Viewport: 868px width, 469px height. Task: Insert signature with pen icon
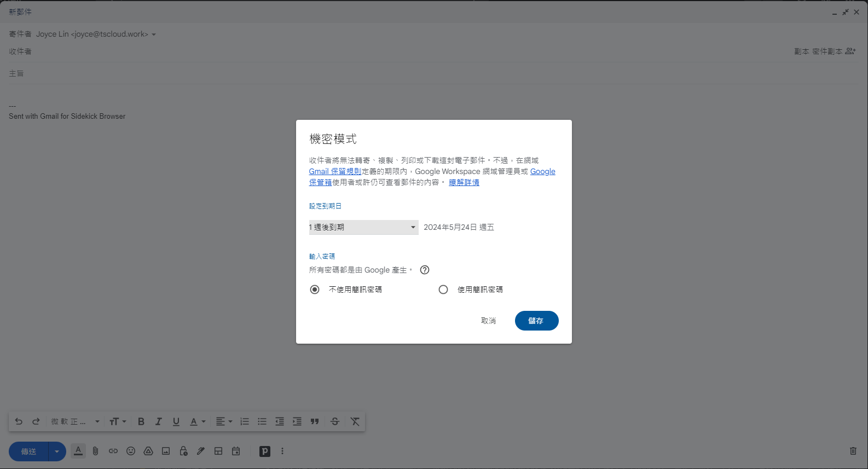point(201,451)
